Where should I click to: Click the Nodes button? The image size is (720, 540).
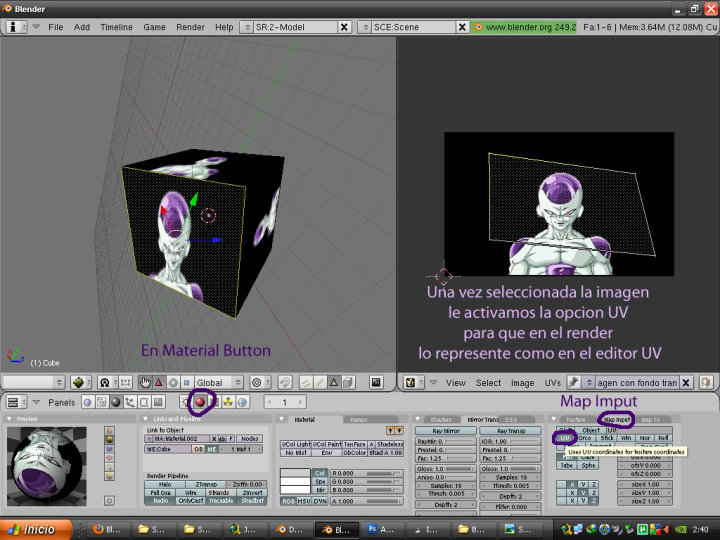(250, 439)
